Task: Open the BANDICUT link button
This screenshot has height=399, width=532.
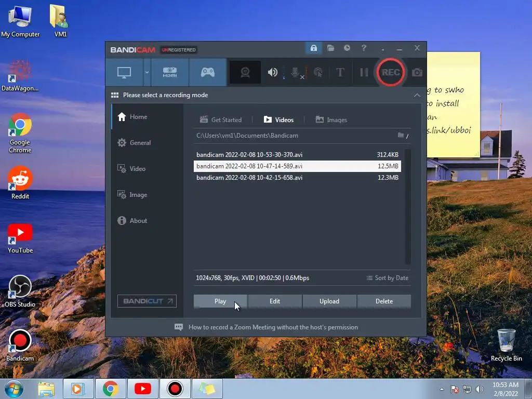Action: pyautogui.click(x=147, y=301)
